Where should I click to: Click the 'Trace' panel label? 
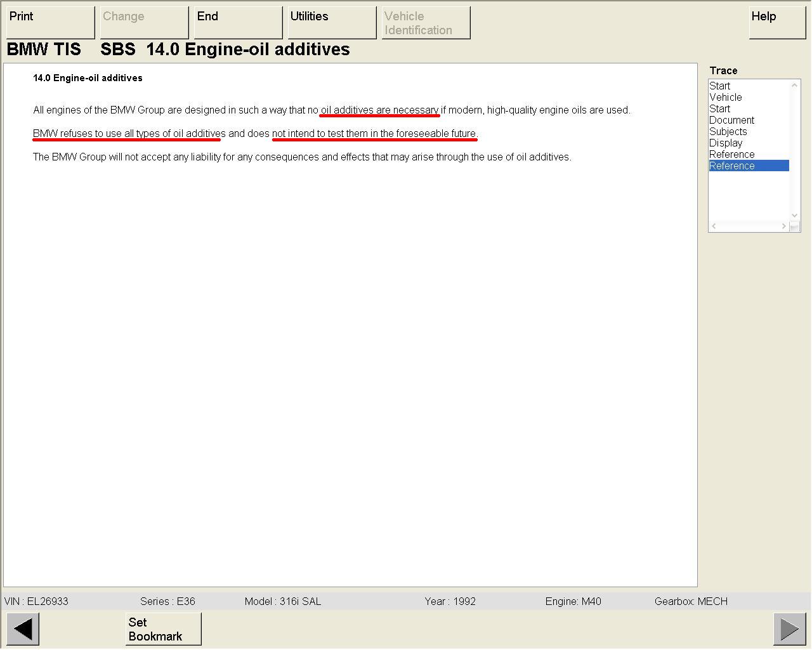click(x=723, y=70)
